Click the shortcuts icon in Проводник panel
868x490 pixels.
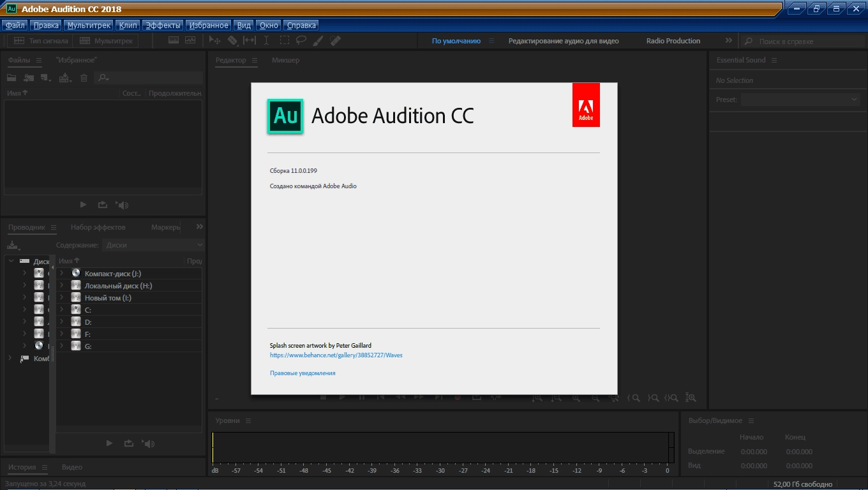(13, 245)
